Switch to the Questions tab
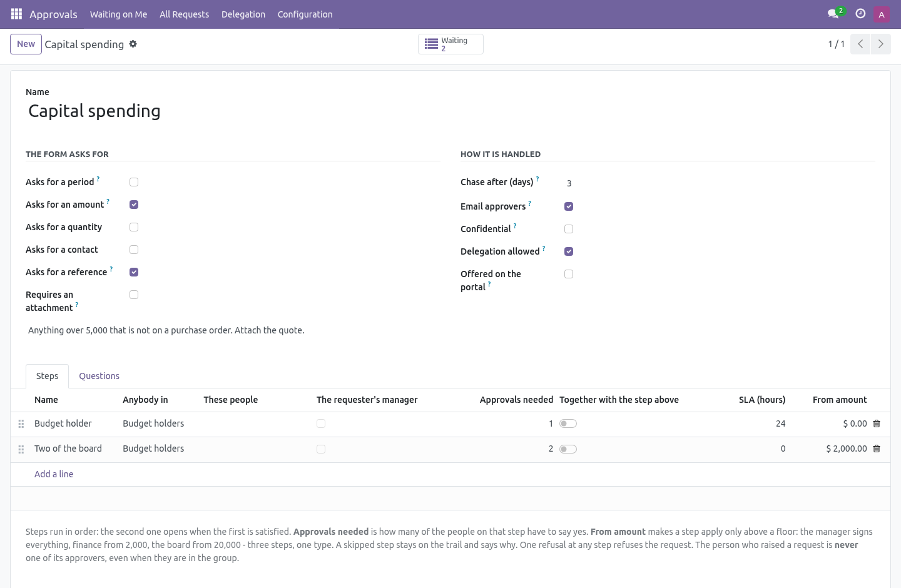This screenshot has width=901, height=588. [99, 376]
